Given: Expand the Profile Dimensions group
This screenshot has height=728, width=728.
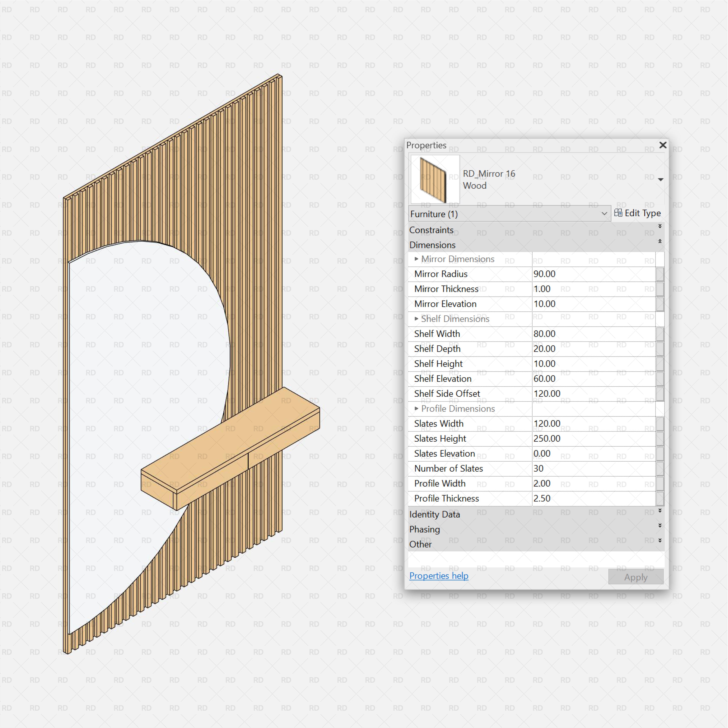Looking at the screenshot, I should (x=416, y=408).
